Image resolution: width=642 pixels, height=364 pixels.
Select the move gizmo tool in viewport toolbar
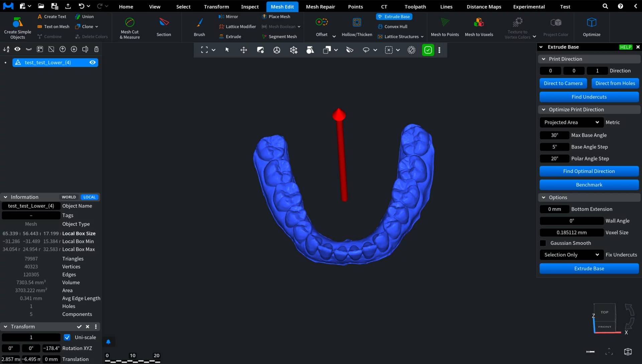243,50
